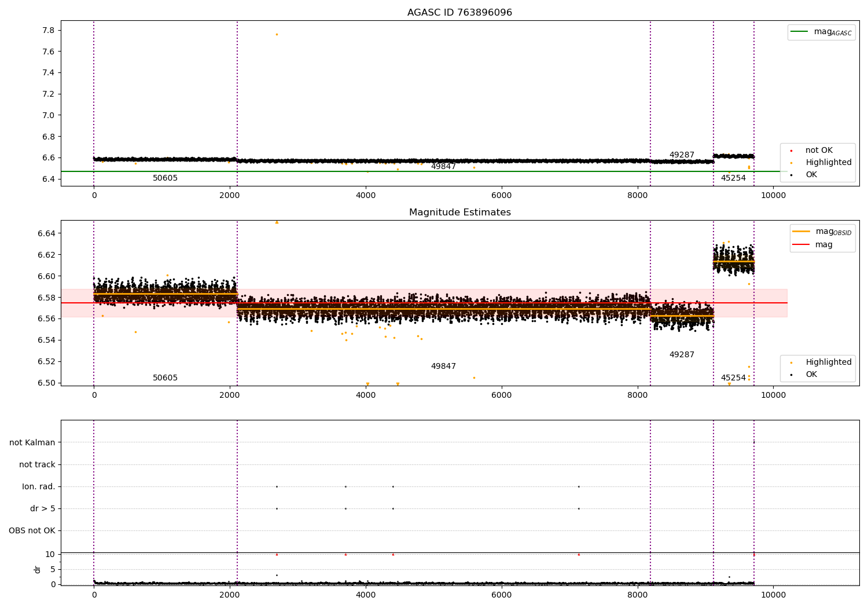Viewport: 868px width, 608px height.
Task: Click "45254" in the Magnitude Estimates plot
Action: [733, 378]
